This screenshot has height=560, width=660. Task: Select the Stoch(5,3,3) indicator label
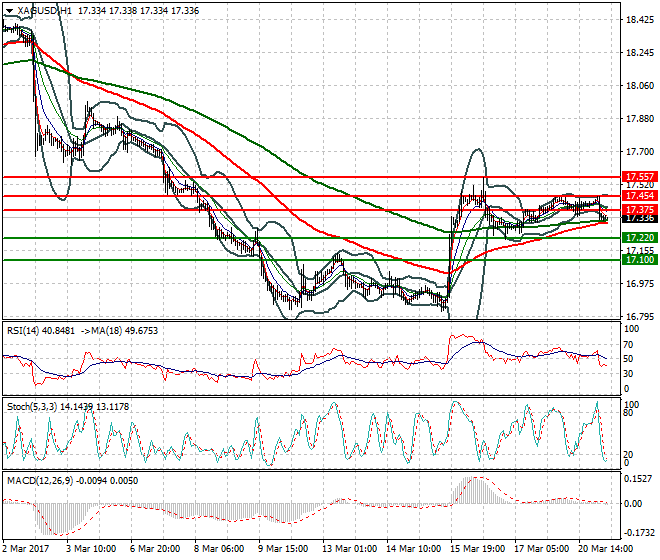[32, 407]
